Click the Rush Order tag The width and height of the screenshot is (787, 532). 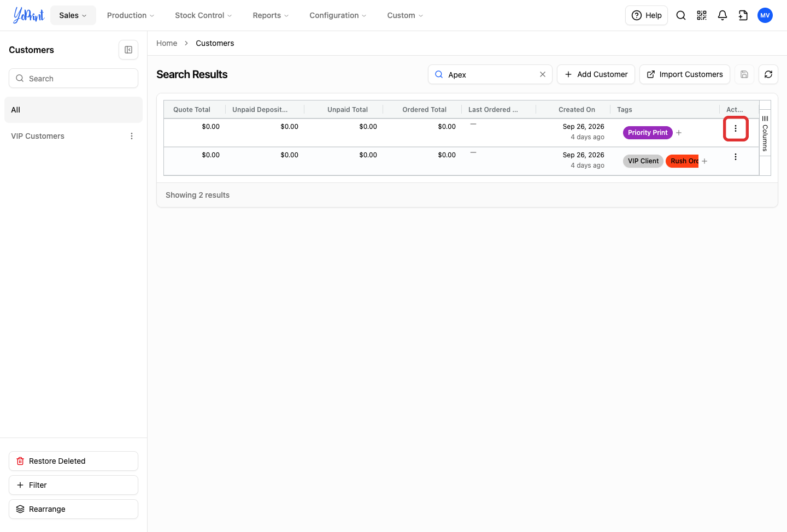coord(683,161)
